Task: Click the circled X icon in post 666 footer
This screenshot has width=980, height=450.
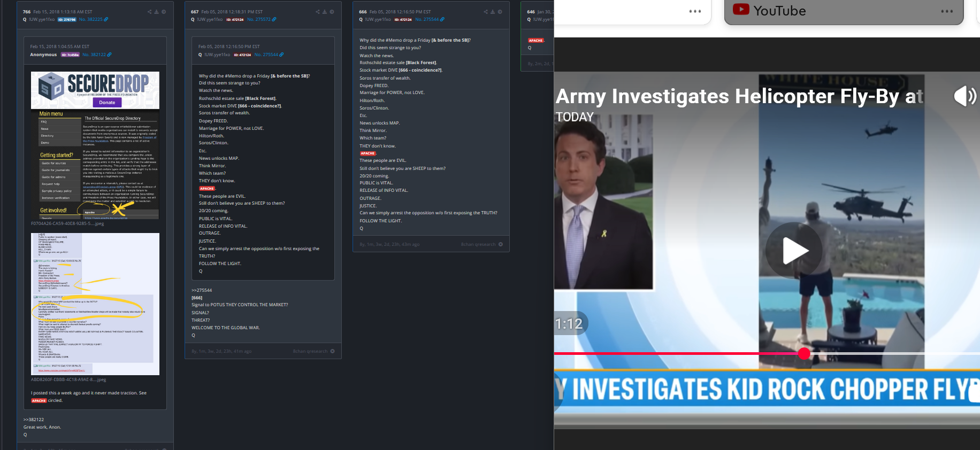Action: (x=501, y=244)
